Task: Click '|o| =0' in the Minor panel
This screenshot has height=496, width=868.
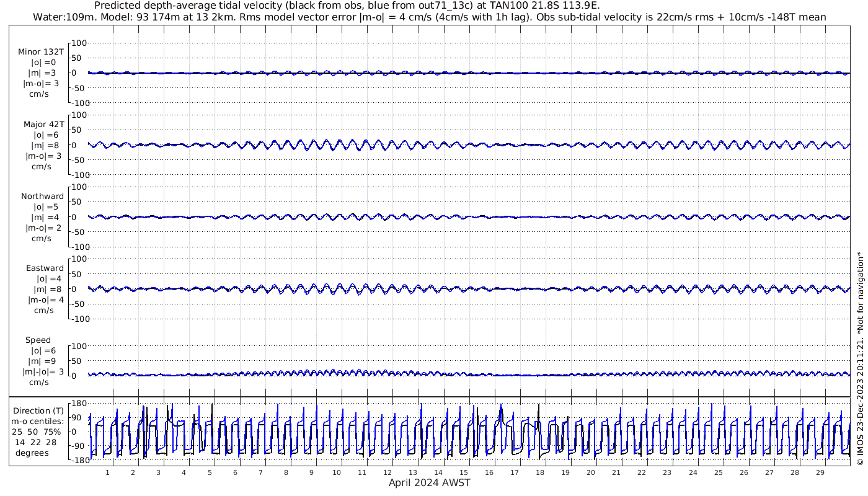Action: (43, 62)
